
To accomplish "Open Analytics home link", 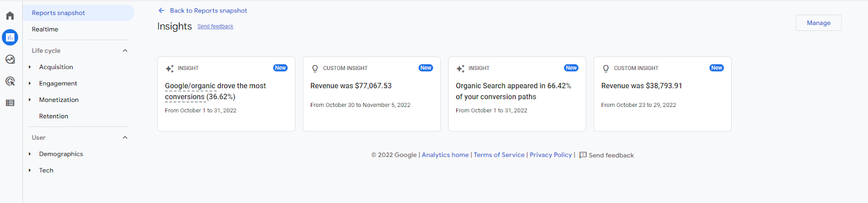I will click(445, 155).
